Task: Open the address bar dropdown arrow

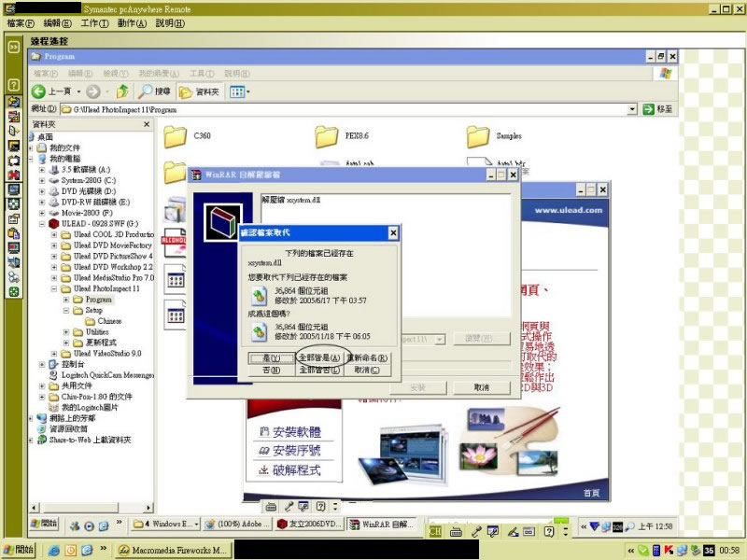Action: [632, 109]
